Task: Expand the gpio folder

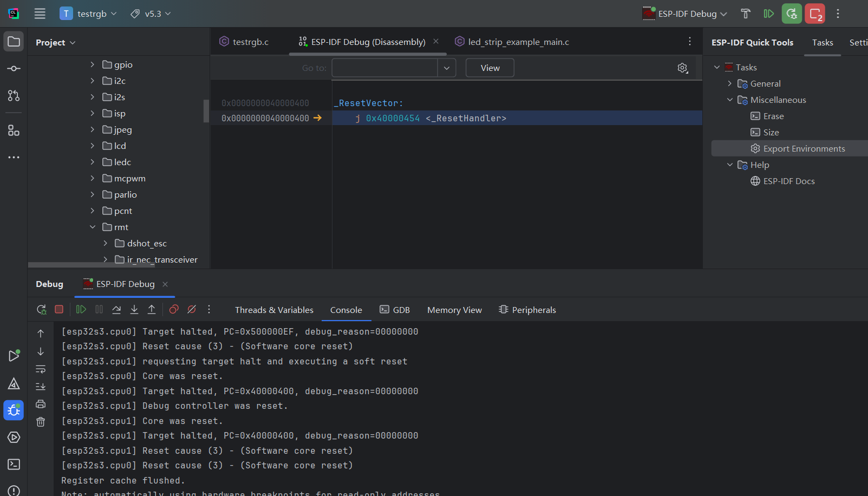Action: point(93,64)
